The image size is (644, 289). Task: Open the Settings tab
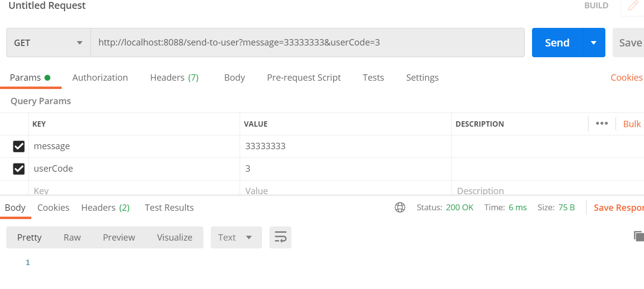coord(422,77)
